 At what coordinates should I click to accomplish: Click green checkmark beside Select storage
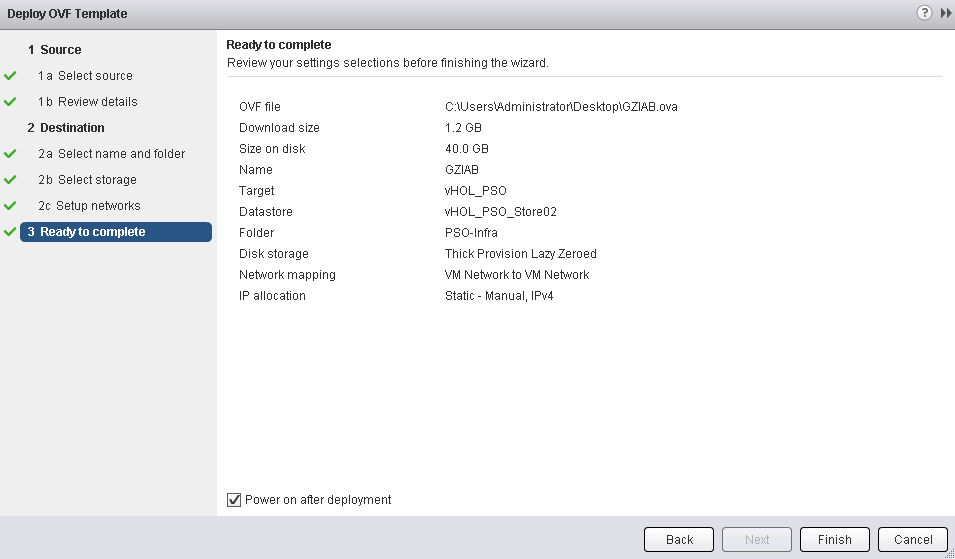tap(10, 180)
